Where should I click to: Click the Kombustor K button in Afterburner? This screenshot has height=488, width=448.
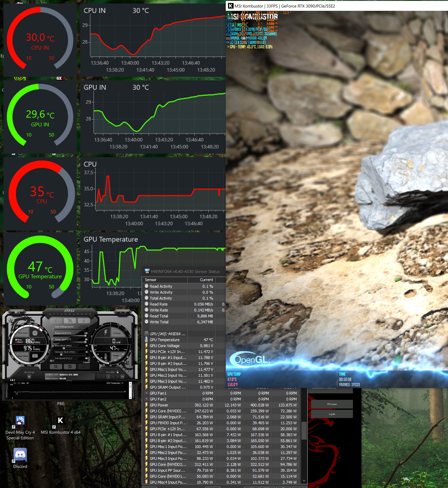coord(56,321)
